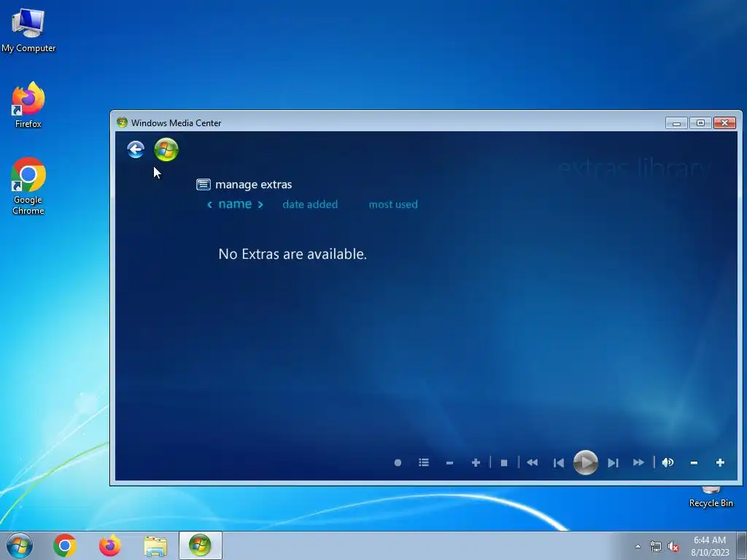Open the Windows Start menu orb
Viewport: 747px width, 560px height.
point(20,545)
